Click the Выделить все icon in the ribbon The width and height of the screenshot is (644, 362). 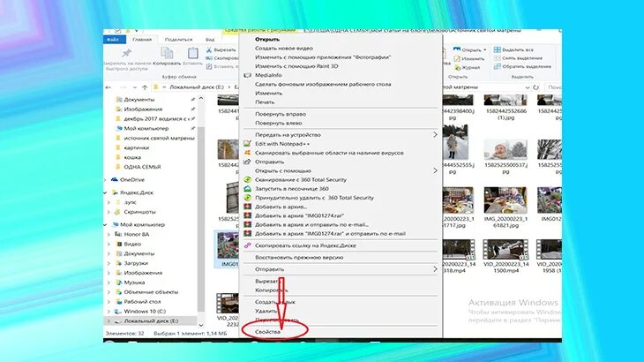coord(498,49)
